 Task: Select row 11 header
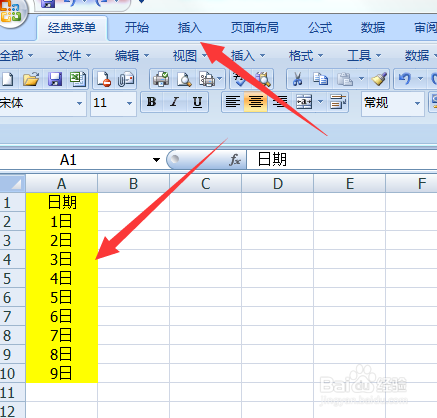(13, 392)
